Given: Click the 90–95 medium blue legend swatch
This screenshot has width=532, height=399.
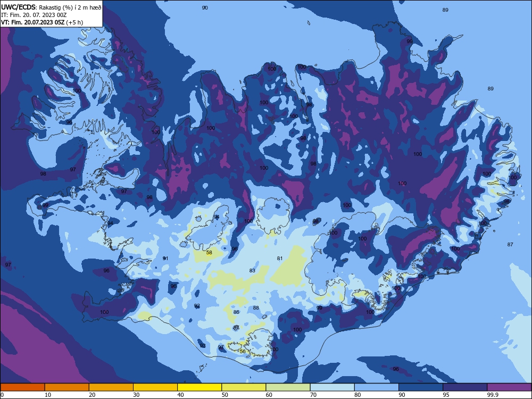Looking at the screenshot, I should tap(421, 387).
